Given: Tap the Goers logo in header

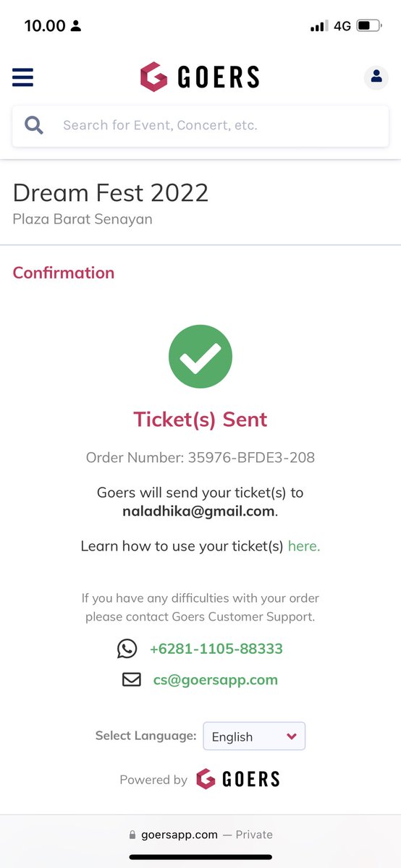Looking at the screenshot, I should point(200,77).
